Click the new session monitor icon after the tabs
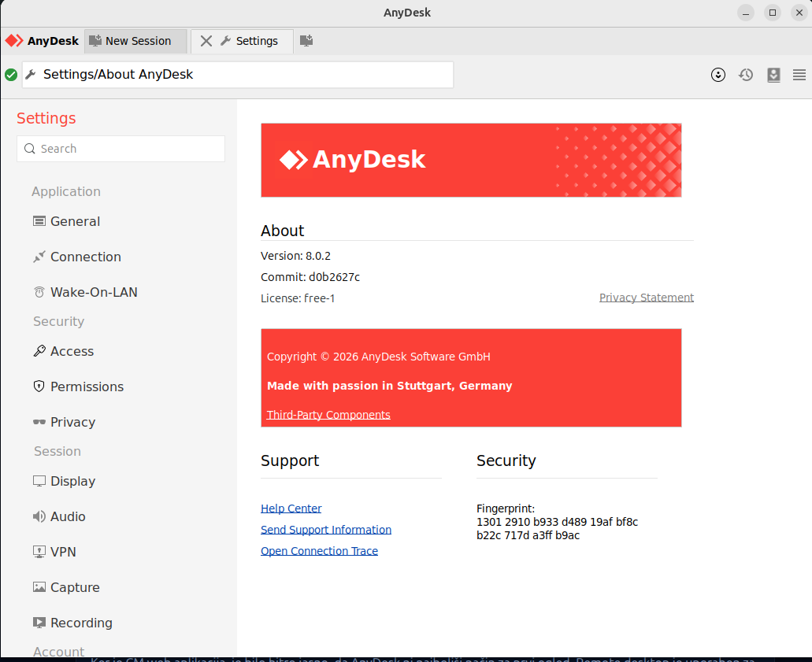 click(x=306, y=41)
